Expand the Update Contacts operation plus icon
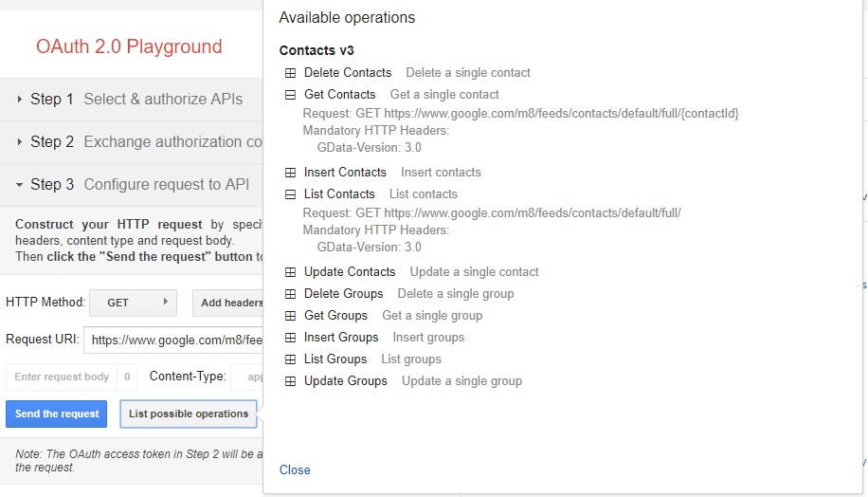The width and height of the screenshot is (868, 497). click(290, 272)
